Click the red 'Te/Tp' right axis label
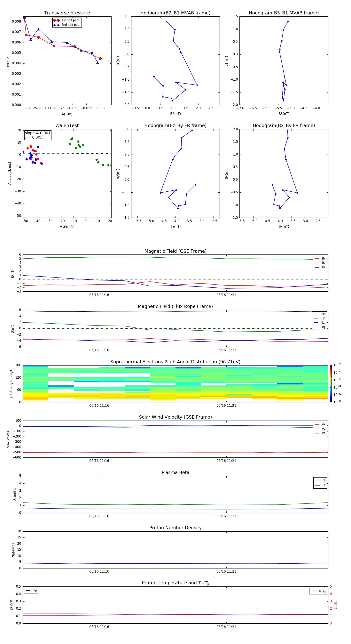Screen dimensions: 351x644 pyautogui.click(x=336, y=605)
